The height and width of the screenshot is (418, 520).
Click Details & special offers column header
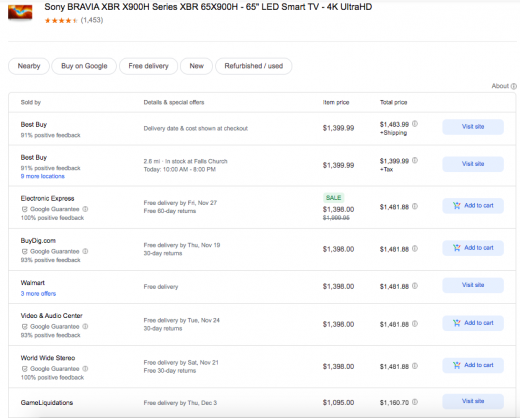point(174,102)
